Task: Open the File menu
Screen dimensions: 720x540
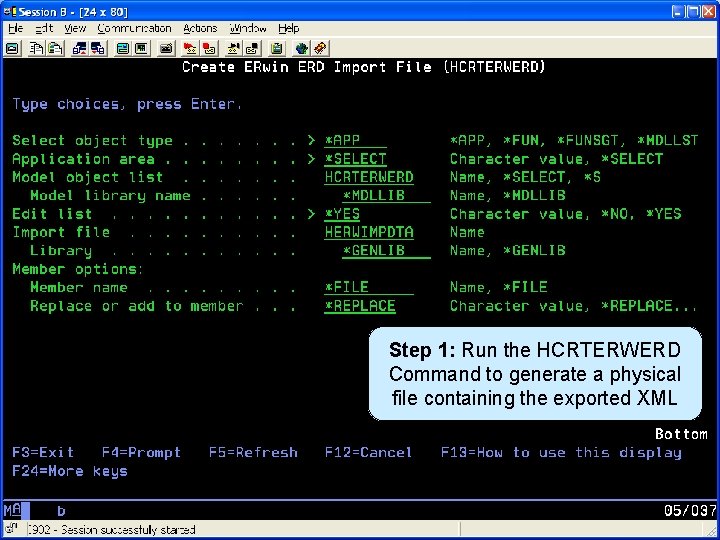Action: pos(15,28)
